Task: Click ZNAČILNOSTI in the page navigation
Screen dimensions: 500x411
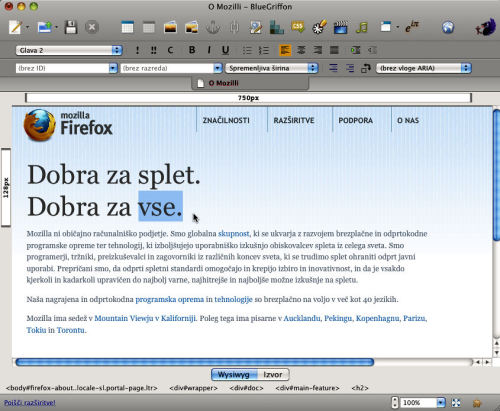Action: pyautogui.click(x=226, y=120)
